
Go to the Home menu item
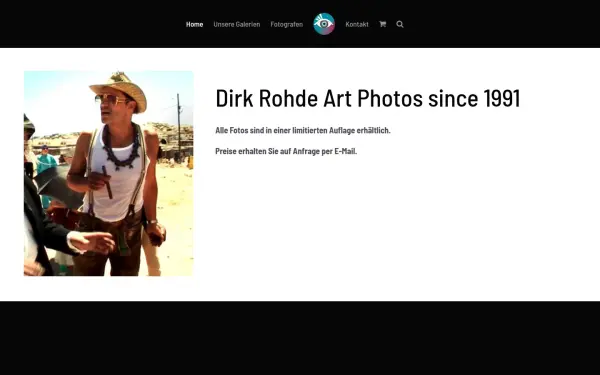coord(194,24)
